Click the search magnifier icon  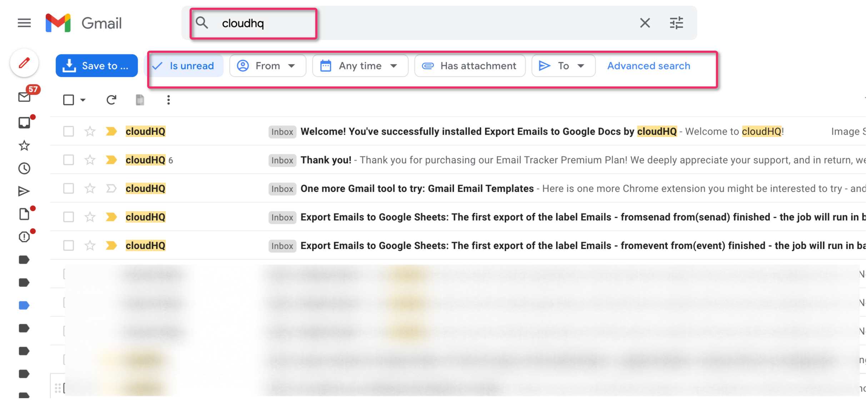tap(202, 23)
